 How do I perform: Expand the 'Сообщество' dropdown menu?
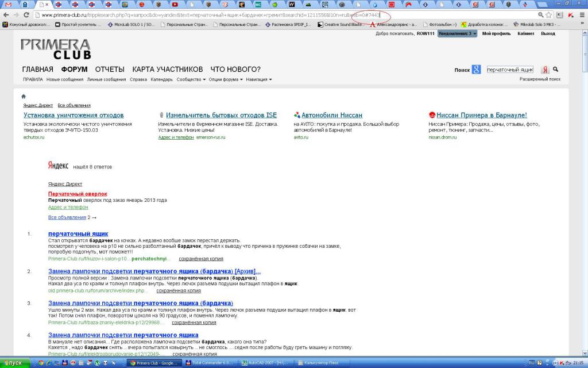[191, 79]
